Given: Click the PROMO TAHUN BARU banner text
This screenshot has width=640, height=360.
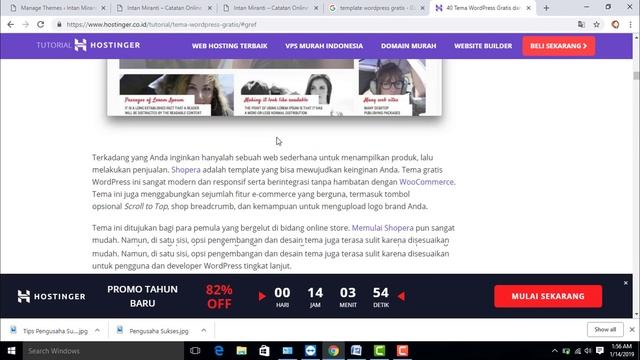Looking at the screenshot, I should point(142,296).
